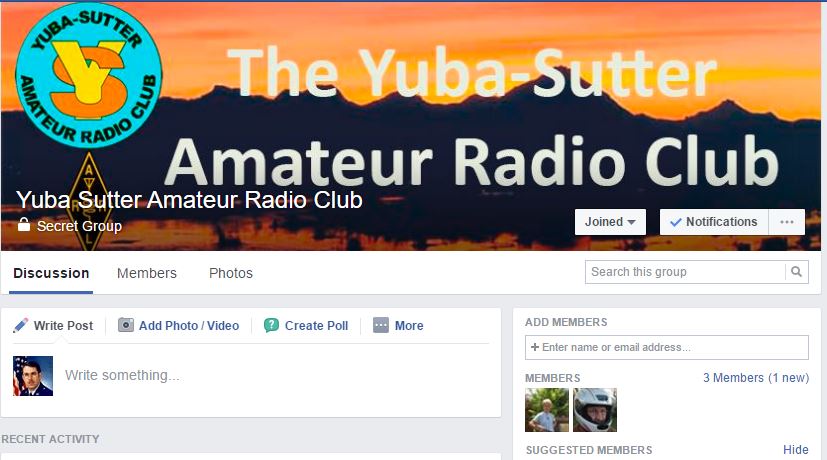The width and height of the screenshot is (827, 460).
Task: Hide the Suggested Members section
Action: [796, 449]
